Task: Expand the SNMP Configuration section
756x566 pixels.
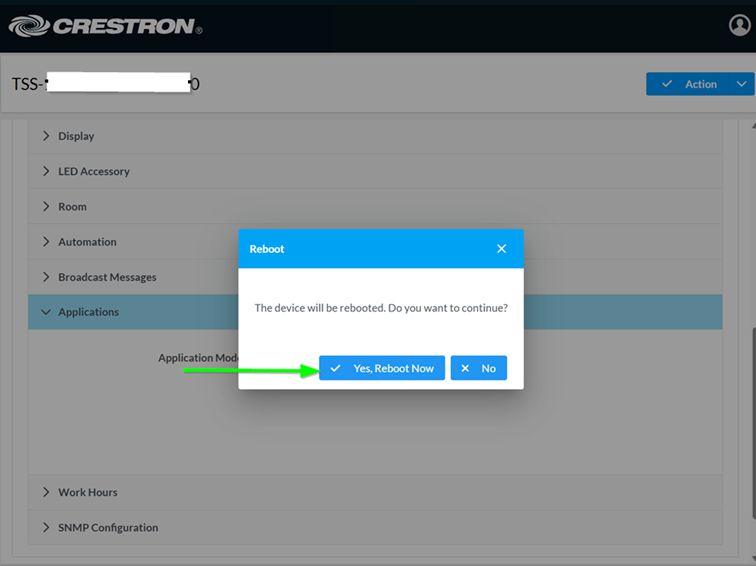Action: 108,528
